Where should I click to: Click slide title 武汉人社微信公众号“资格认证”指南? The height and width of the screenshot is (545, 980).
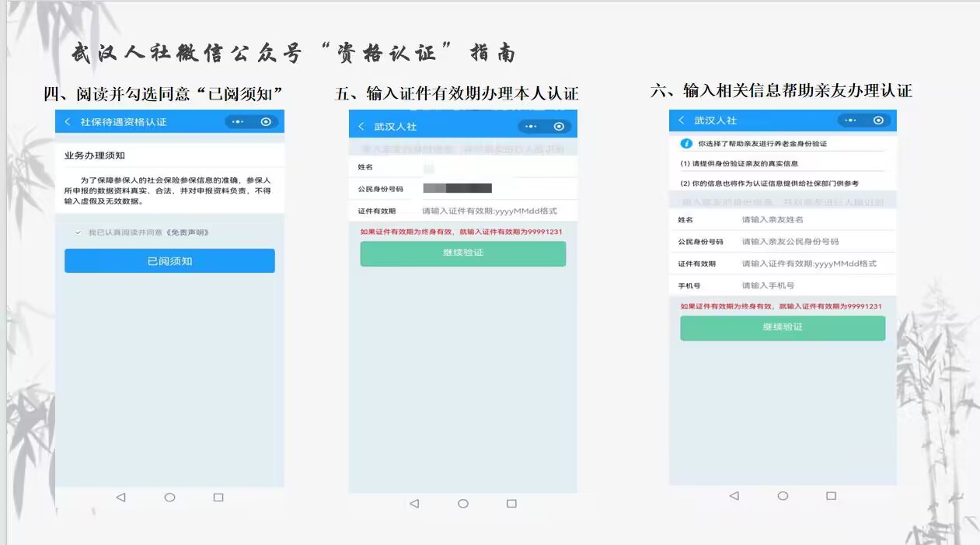(294, 54)
